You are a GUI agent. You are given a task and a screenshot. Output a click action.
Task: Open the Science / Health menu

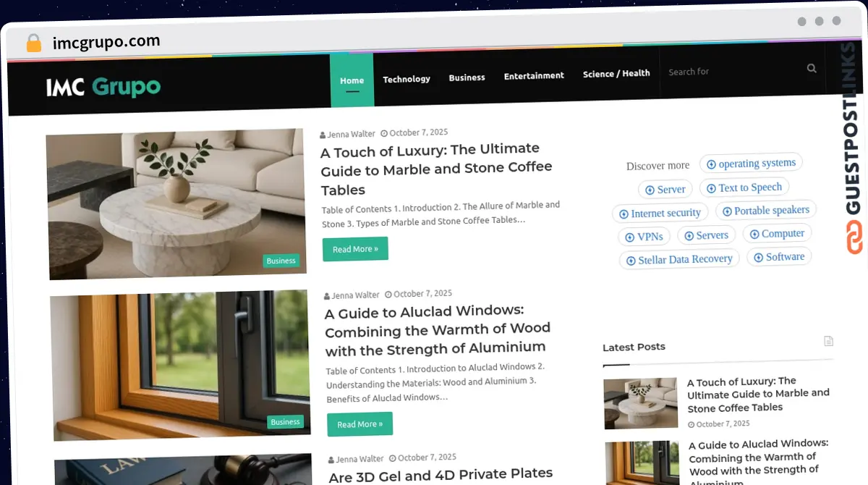(x=616, y=73)
